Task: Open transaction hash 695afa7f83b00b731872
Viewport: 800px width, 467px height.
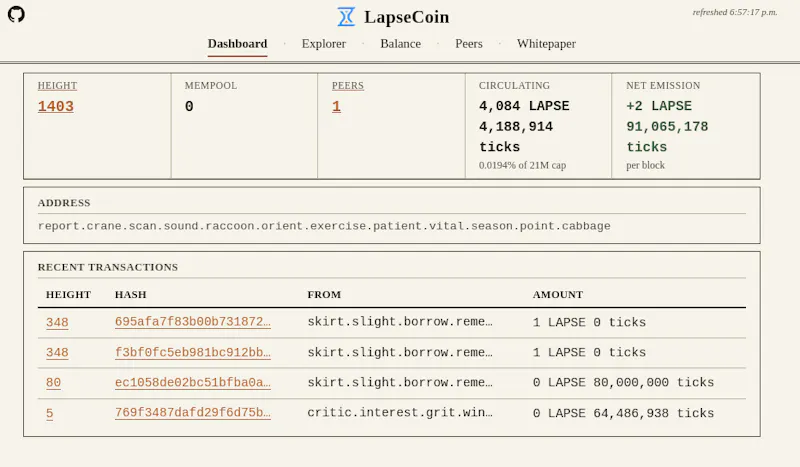Action: coord(193,322)
